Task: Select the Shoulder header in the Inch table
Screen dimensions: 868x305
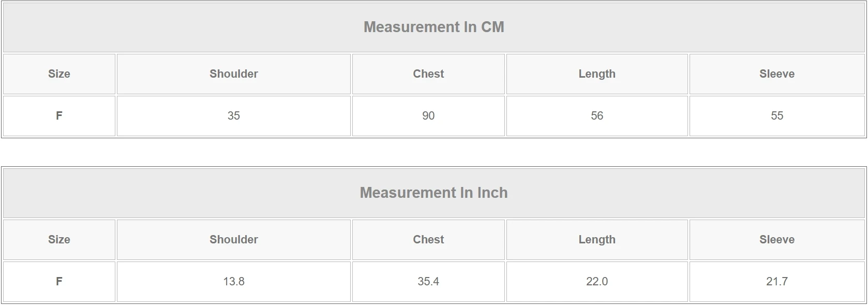Action: [x=233, y=240]
